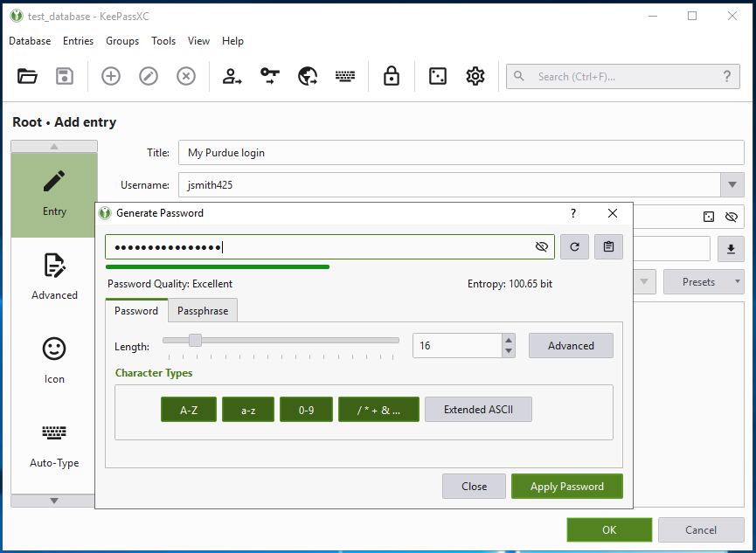Open password generator dice toolbar icon
The image size is (756, 553).
click(438, 76)
